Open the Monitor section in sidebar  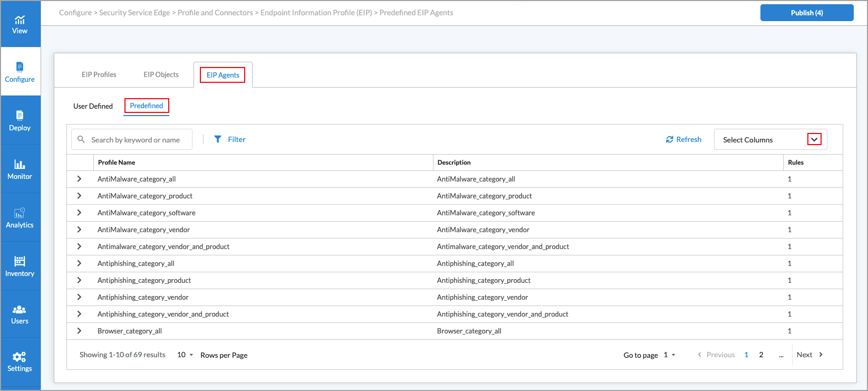(x=20, y=169)
